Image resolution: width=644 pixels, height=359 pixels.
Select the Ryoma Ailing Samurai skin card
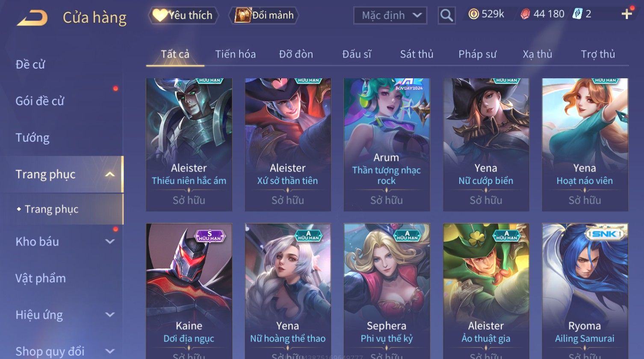585,291
